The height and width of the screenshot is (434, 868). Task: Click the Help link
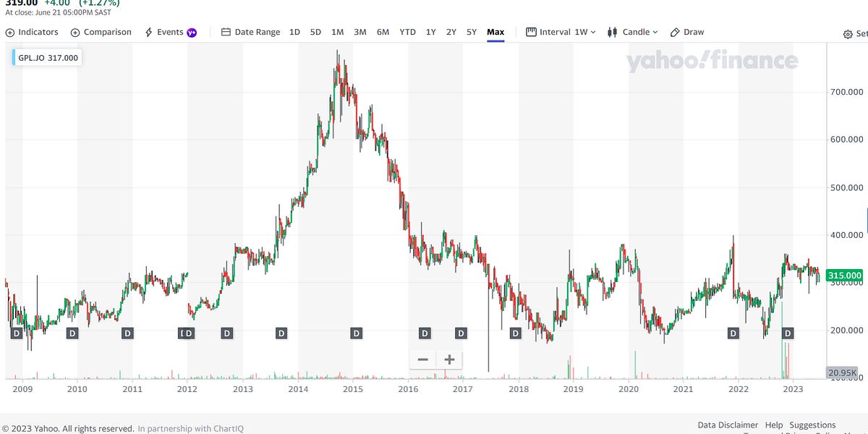[773, 425]
